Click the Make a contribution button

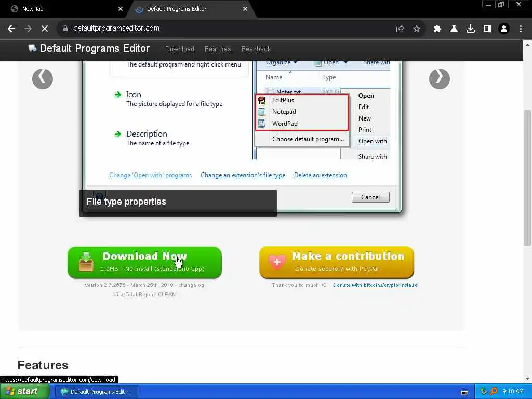[x=337, y=262]
